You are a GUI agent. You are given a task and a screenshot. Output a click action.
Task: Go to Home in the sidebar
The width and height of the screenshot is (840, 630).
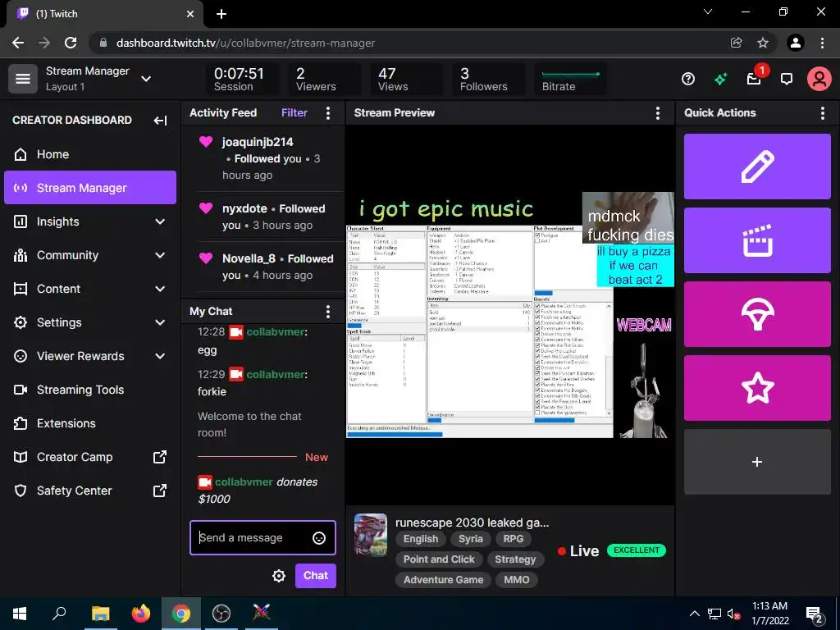point(90,154)
